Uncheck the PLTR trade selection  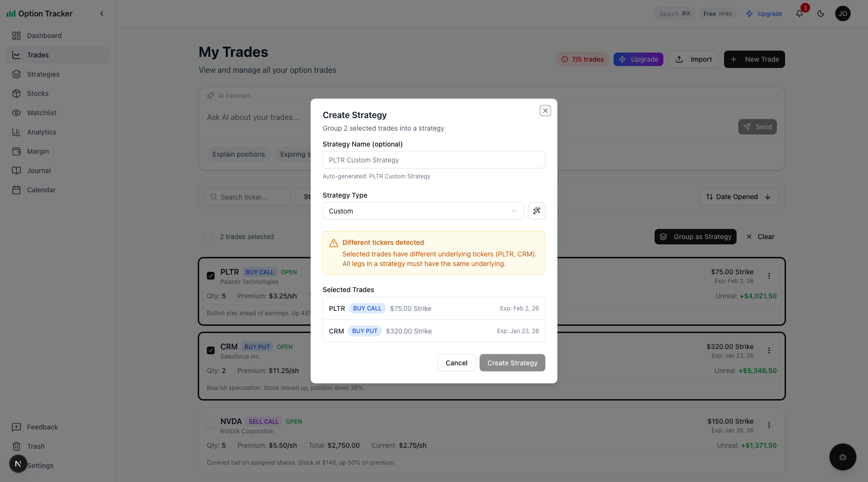coord(211,276)
